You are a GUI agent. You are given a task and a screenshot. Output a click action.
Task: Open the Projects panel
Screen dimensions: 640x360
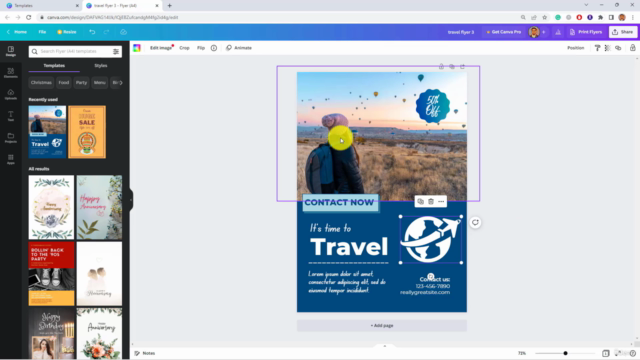click(x=11, y=138)
